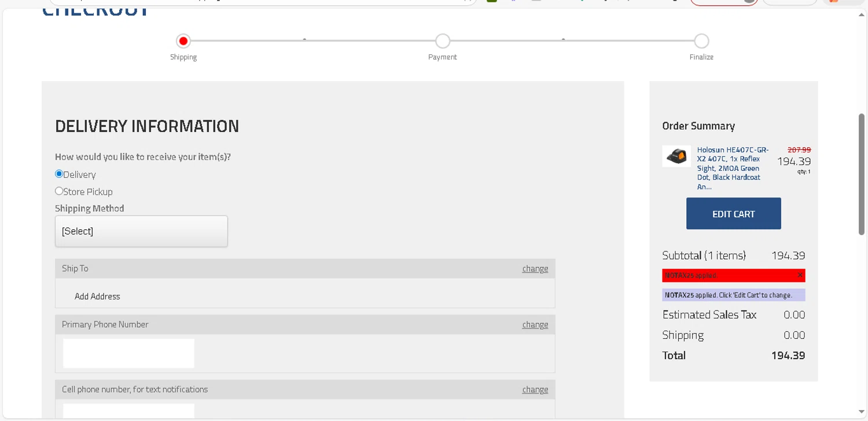
Task: Select the Store Pickup radio button
Action: (x=59, y=191)
